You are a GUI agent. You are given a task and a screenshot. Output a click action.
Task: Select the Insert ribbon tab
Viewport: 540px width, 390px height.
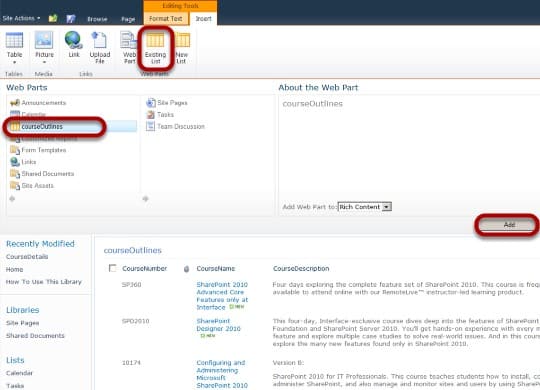pyautogui.click(x=203, y=19)
